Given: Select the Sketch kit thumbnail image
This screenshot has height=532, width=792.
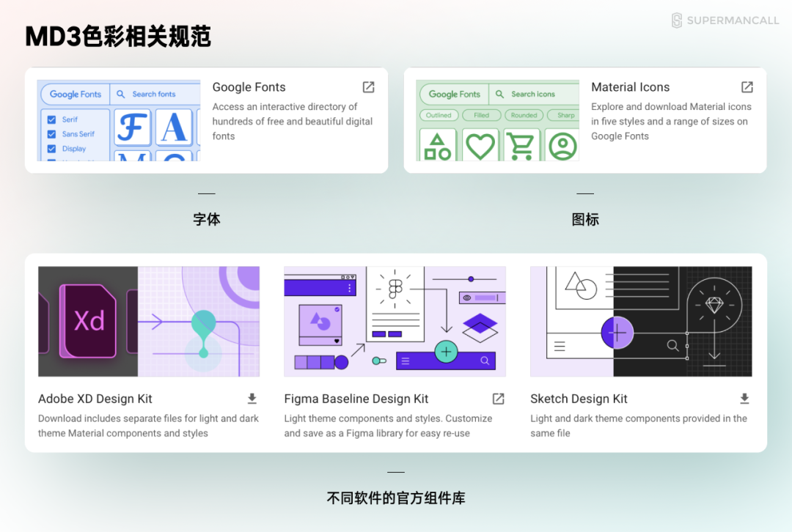Looking at the screenshot, I should click(641, 322).
